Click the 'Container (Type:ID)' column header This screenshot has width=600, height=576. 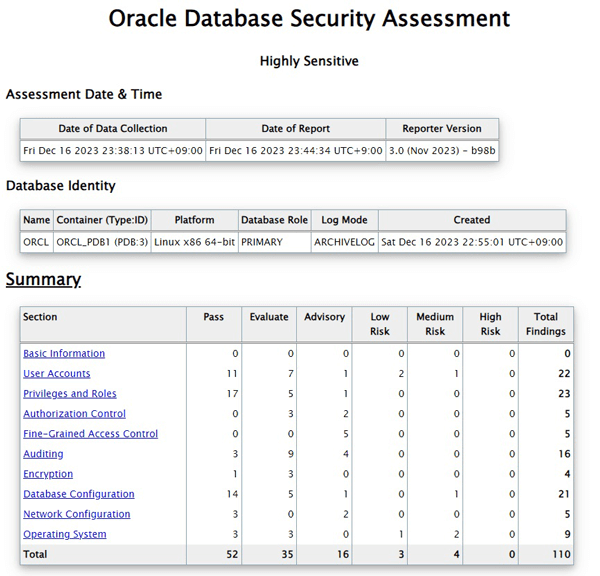coord(102,220)
